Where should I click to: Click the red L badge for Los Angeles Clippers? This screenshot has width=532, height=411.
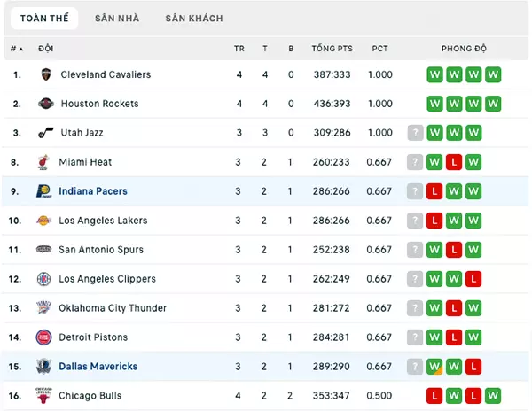point(473,279)
